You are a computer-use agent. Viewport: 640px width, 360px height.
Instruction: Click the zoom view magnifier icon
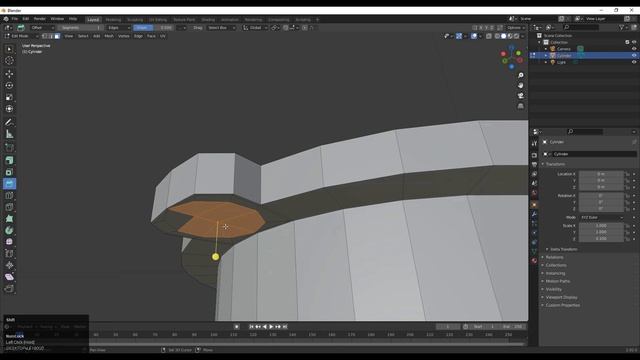tap(520, 76)
